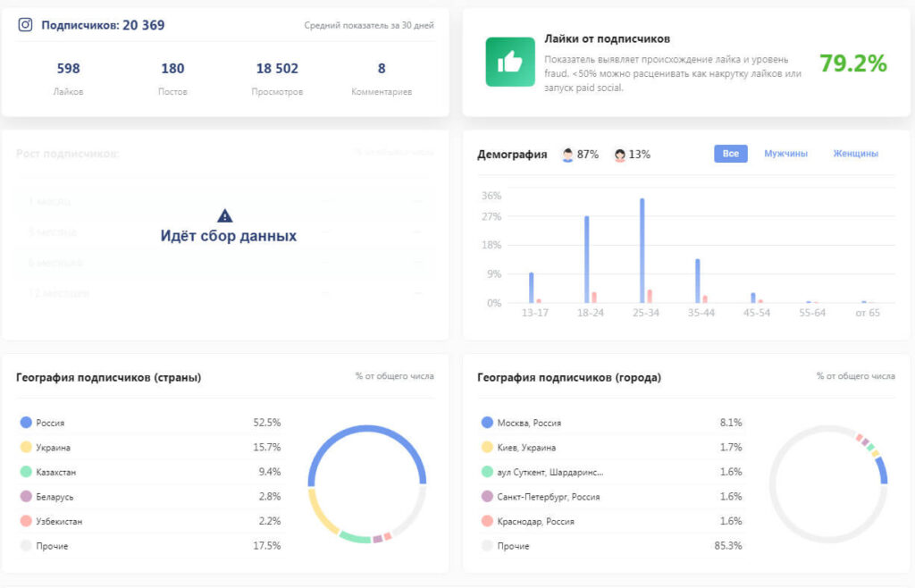The image size is (915, 588).
Task: Click the green Казахстан legend dot
Action: pyautogui.click(x=26, y=471)
